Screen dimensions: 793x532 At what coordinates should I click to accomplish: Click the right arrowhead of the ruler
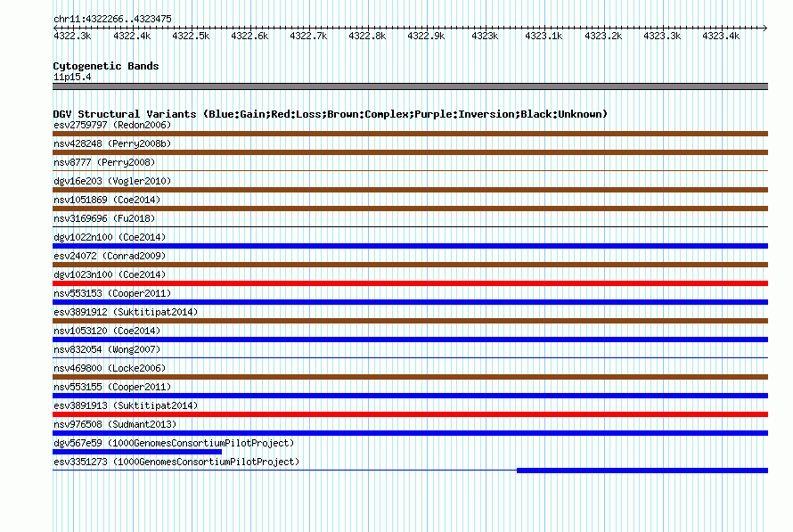(x=765, y=28)
